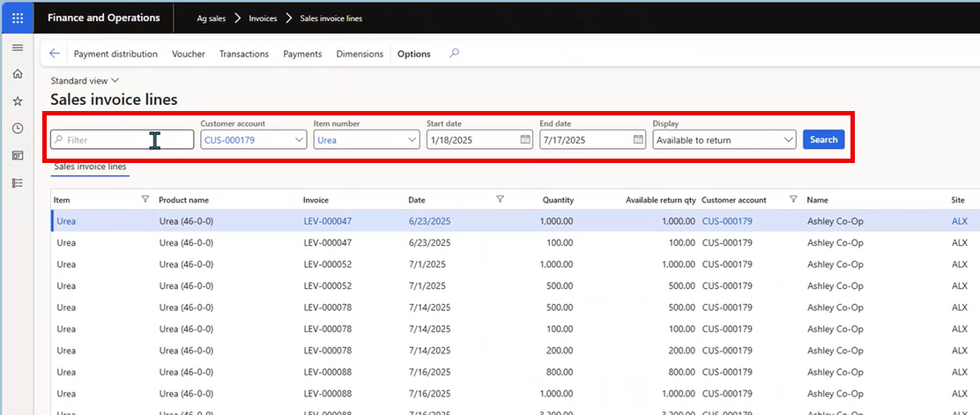Expand the Customer account dropdown
Viewport: 980px width, 415px height.
pyautogui.click(x=299, y=140)
